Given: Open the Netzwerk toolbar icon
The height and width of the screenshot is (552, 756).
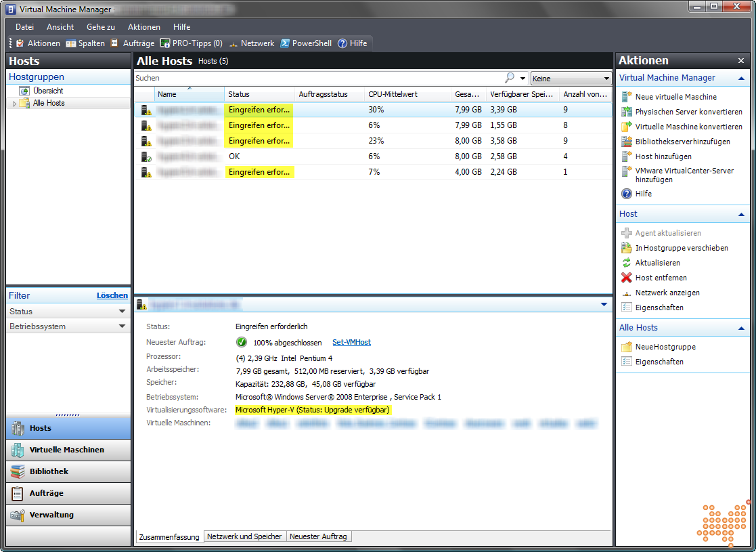Looking at the screenshot, I should 234,43.
